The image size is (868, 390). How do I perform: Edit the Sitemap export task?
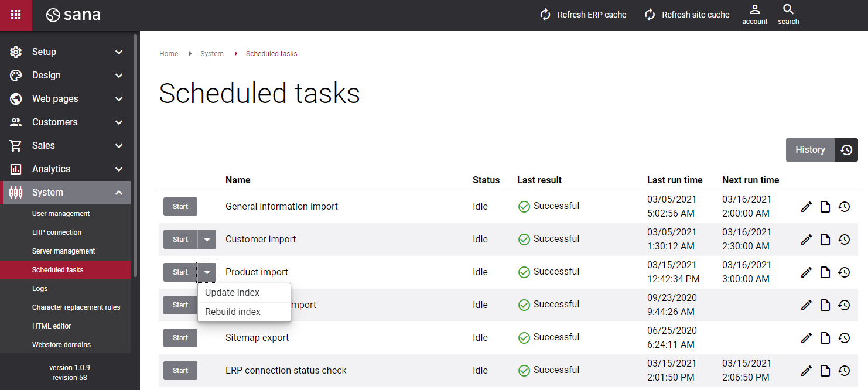coord(807,338)
